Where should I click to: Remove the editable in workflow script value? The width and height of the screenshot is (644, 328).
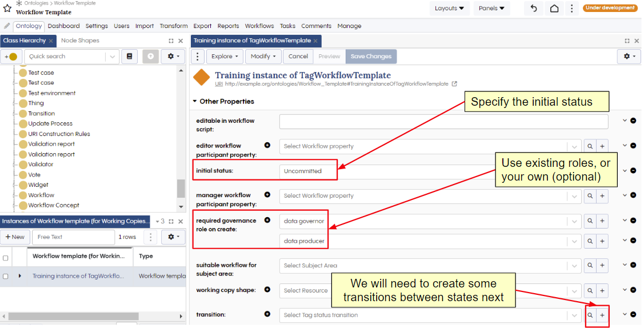(x=633, y=121)
